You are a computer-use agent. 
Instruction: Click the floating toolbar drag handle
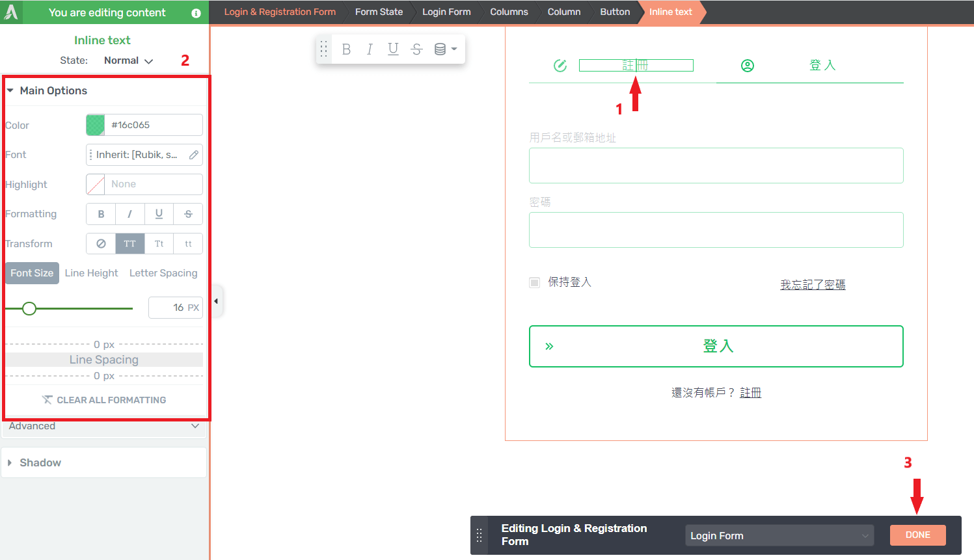pyautogui.click(x=324, y=49)
